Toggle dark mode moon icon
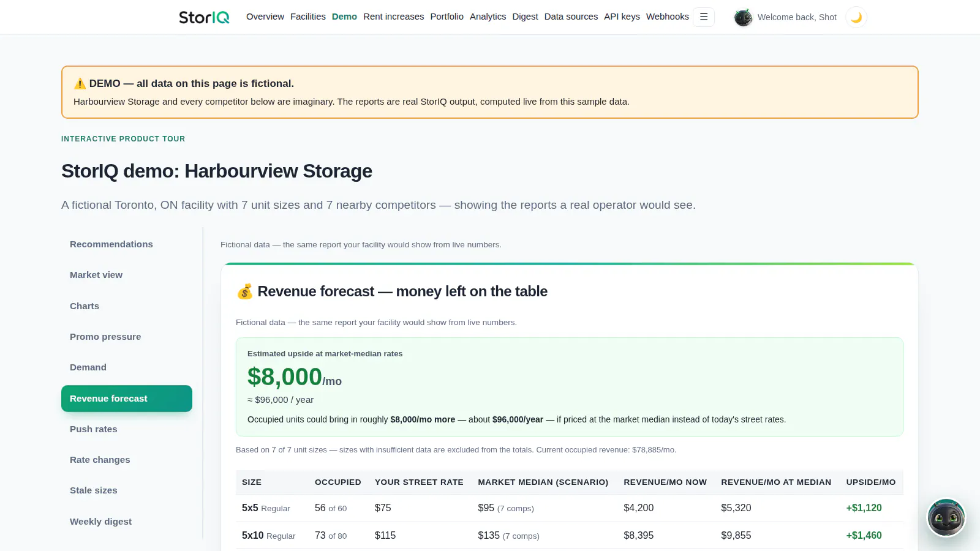 pyautogui.click(x=856, y=17)
